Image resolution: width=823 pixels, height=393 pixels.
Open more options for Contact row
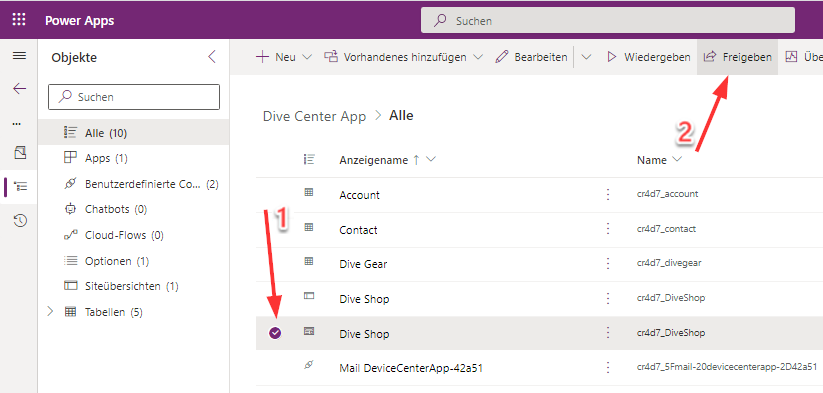coord(608,229)
